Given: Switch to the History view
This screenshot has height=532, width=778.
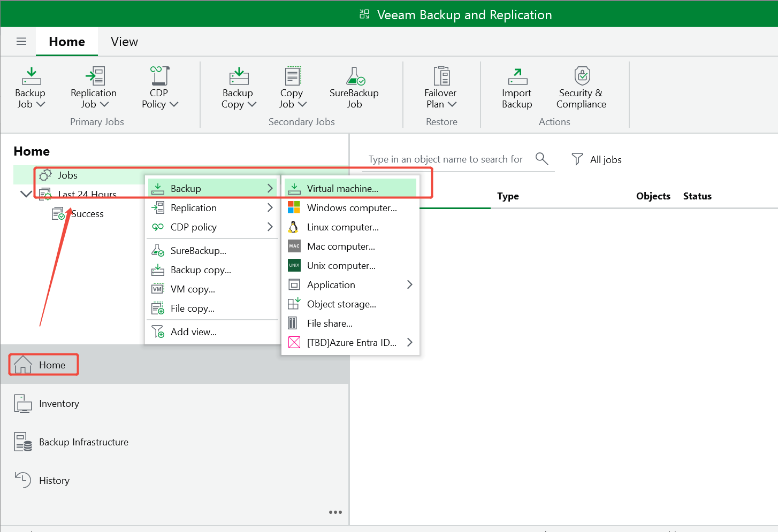Looking at the screenshot, I should pos(54,480).
